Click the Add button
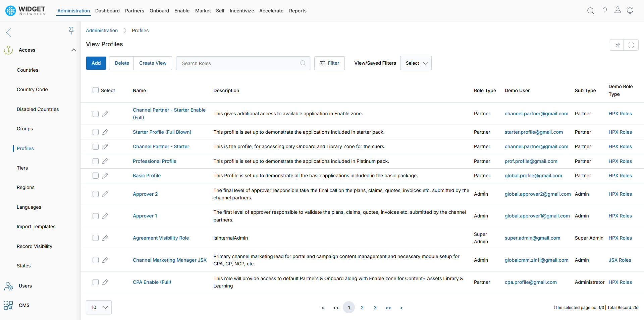644x320 pixels. tap(96, 63)
